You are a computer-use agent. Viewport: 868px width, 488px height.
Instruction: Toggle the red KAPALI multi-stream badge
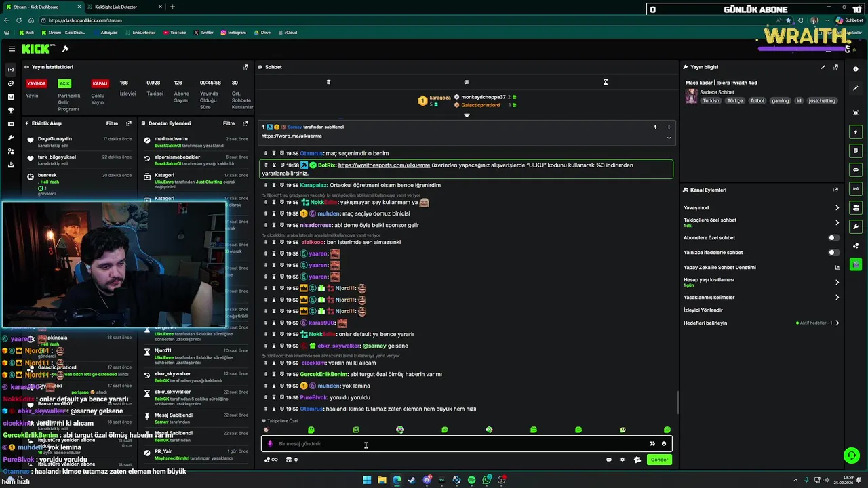pos(100,83)
